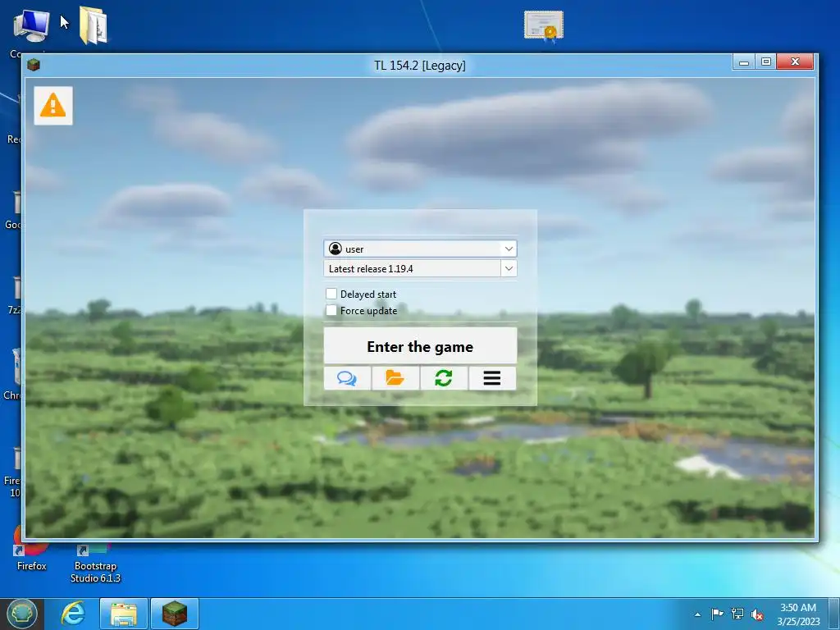
Task: Expand the user account dropdown arrow
Action: (x=509, y=249)
